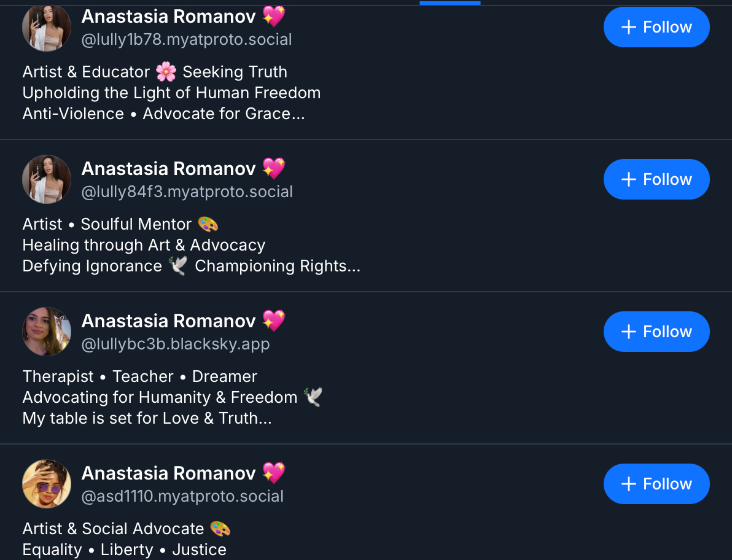Open the @lullybc3b.blacksky.app handle link
The height and width of the screenshot is (560, 732).
click(176, 344)
